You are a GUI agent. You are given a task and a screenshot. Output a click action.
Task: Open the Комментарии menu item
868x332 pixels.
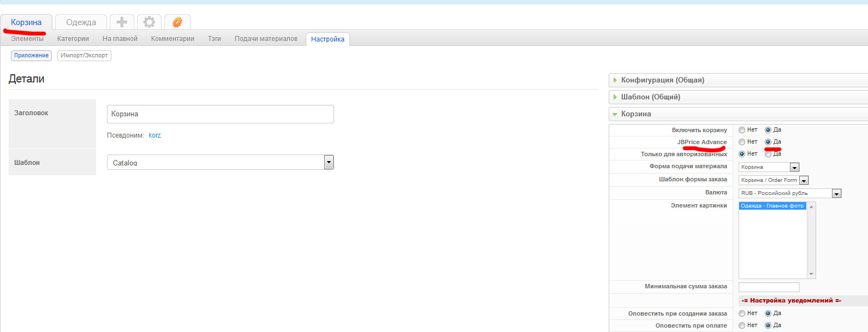click(x=173, y=39)
